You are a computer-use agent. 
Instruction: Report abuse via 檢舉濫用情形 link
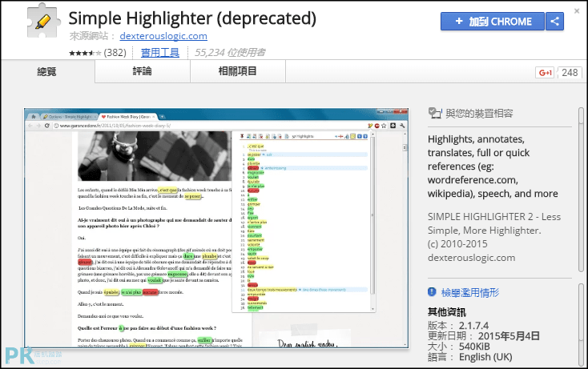click(470, 293)
